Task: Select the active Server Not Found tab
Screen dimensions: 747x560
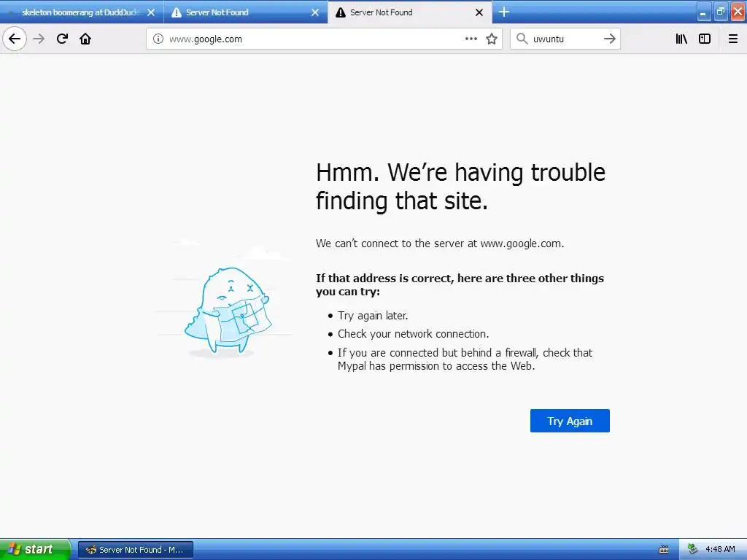Action: (410, 12)
